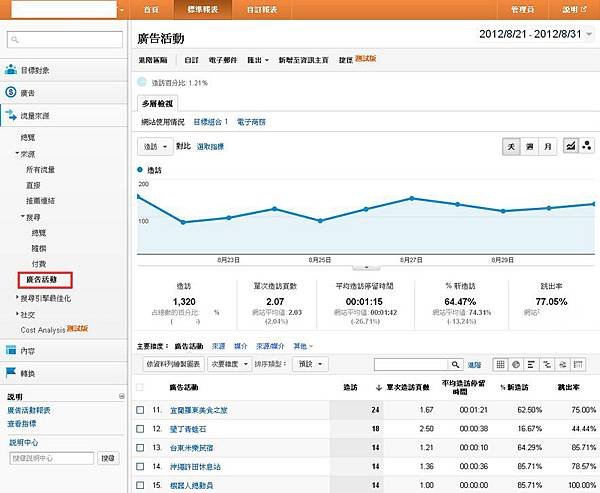600x493 pixels.
Task: Open the 次要維度 secondary dimension dropdown
Action: click(x=230, y=364)
